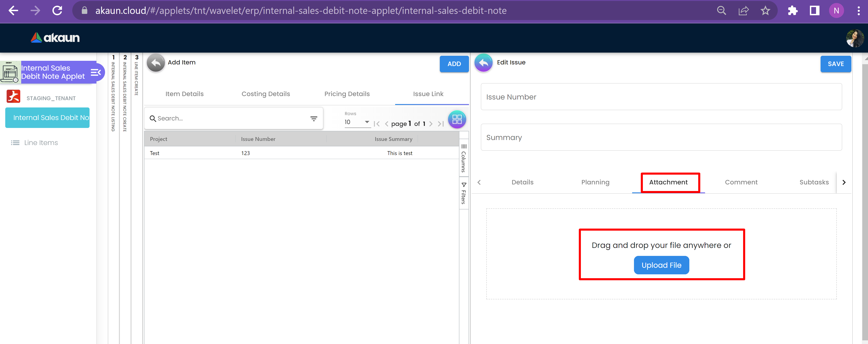Click the Edit Issue back arrow icon
868x344 pixels.
pyautogui.click(x=483, y=63)
